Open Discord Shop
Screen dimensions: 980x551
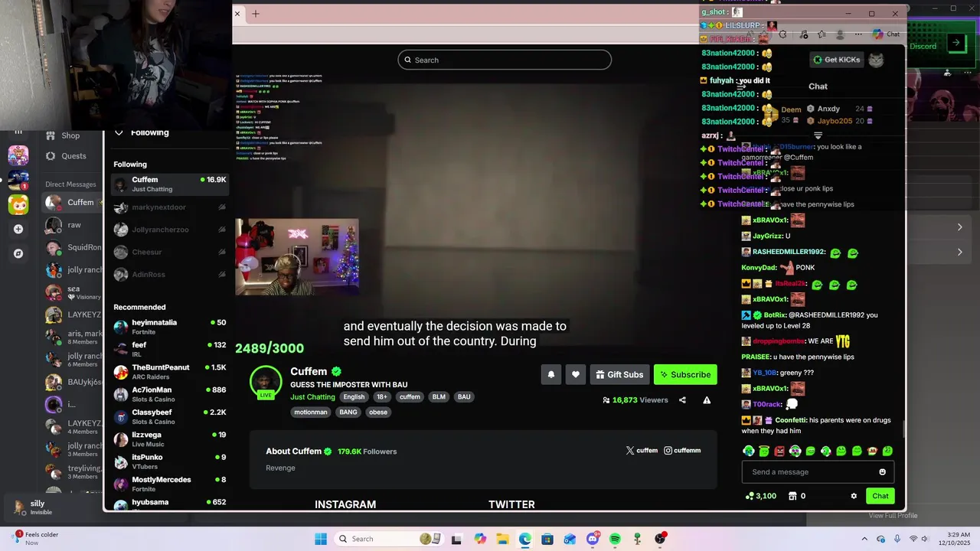click(62, 135)
